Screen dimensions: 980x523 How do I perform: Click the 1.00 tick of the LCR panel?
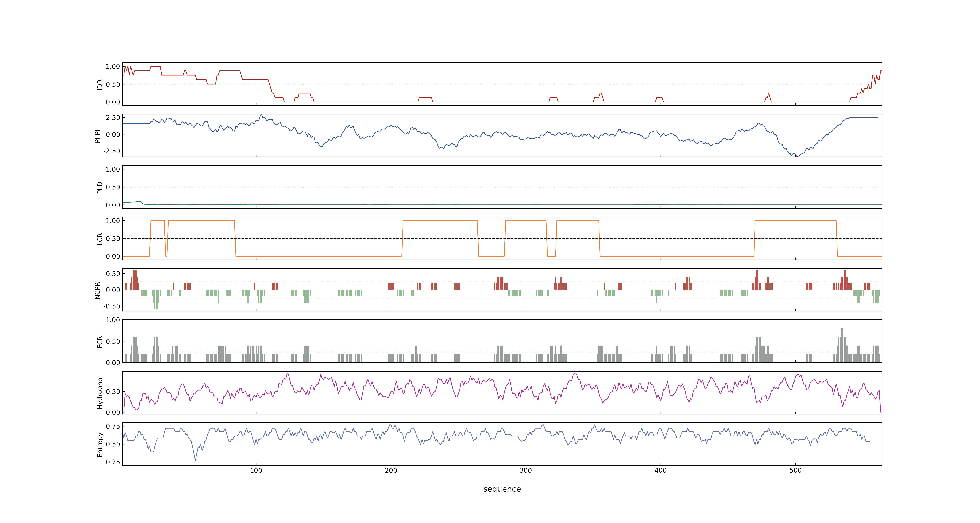[x=113, y=221]
